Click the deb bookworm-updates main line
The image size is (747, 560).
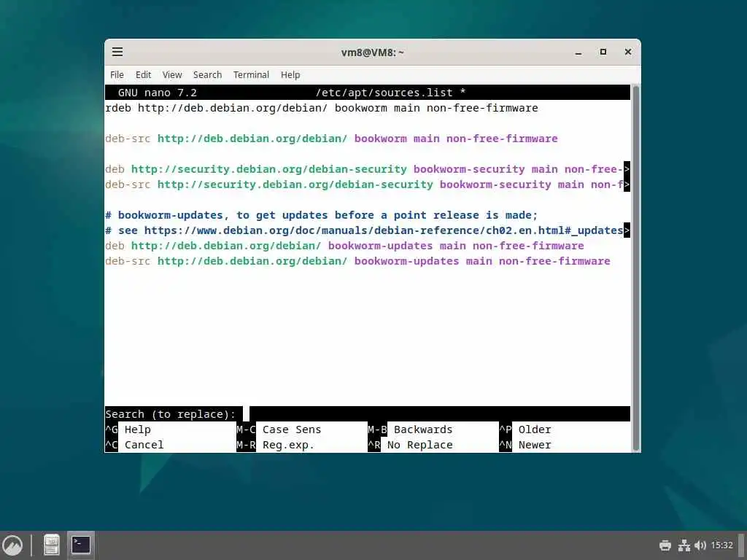(x=344, y=246)
